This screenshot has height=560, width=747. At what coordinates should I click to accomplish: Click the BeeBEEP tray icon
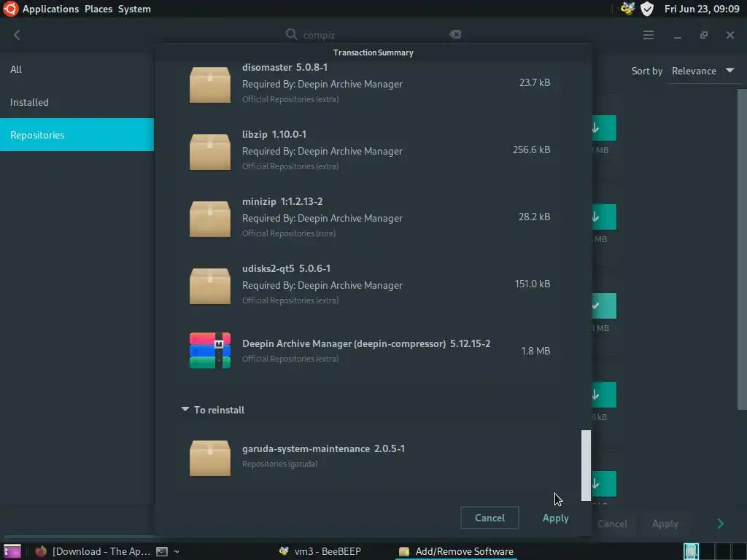627,9
